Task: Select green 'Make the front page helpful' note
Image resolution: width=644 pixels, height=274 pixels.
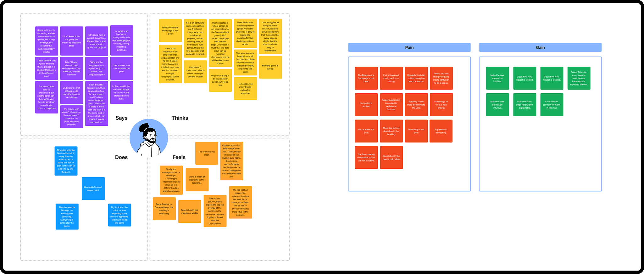Action: tap(525, 105)
